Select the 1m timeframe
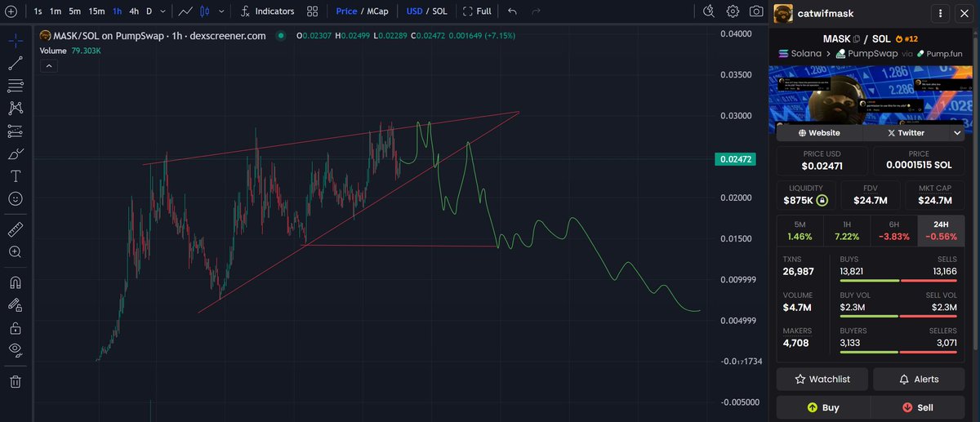 (55, 11)
